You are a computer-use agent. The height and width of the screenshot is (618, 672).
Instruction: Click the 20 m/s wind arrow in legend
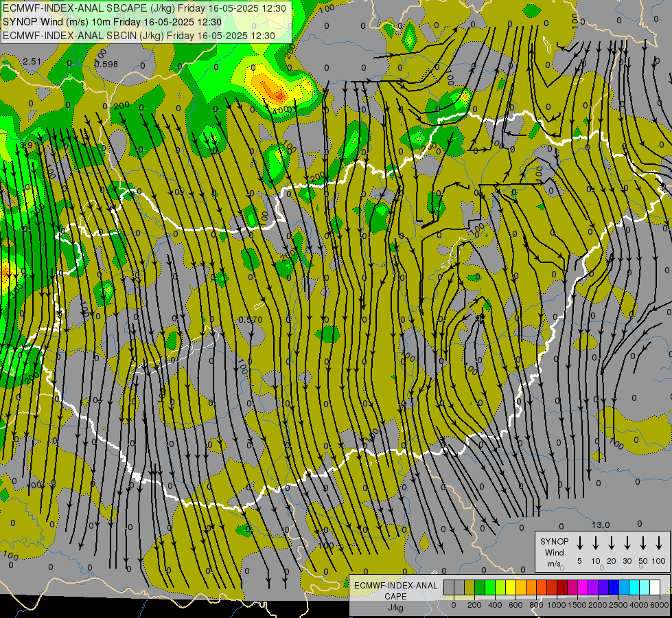[612, 543]
